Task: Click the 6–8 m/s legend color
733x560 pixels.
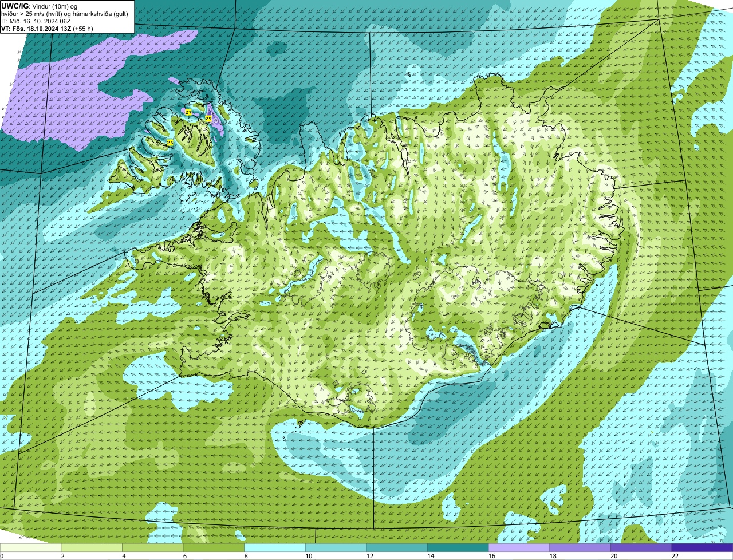Action: pyautogui.click(x=214, y=547)
